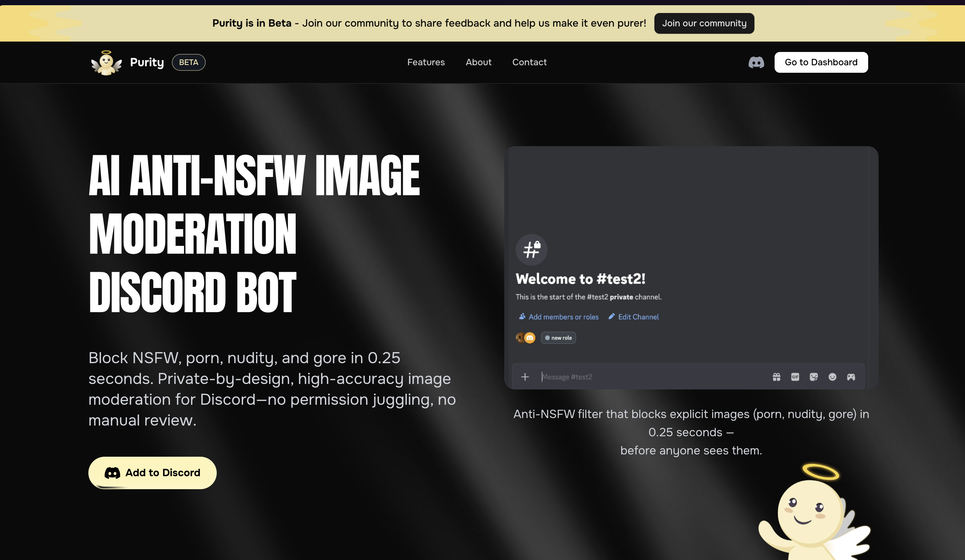Open the emoji picker smiley icon
Viewport: 965px width, 560px height.
(832, 377)
